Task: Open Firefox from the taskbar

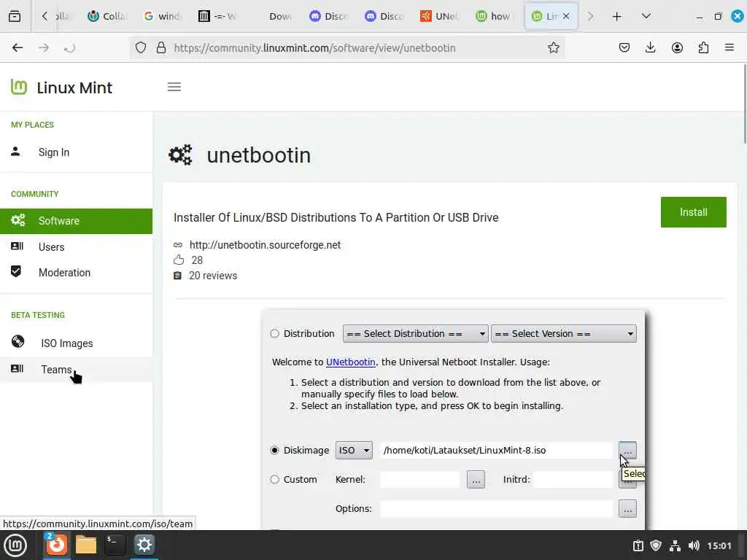Action: pyautogui.click(x=56, y=544)
